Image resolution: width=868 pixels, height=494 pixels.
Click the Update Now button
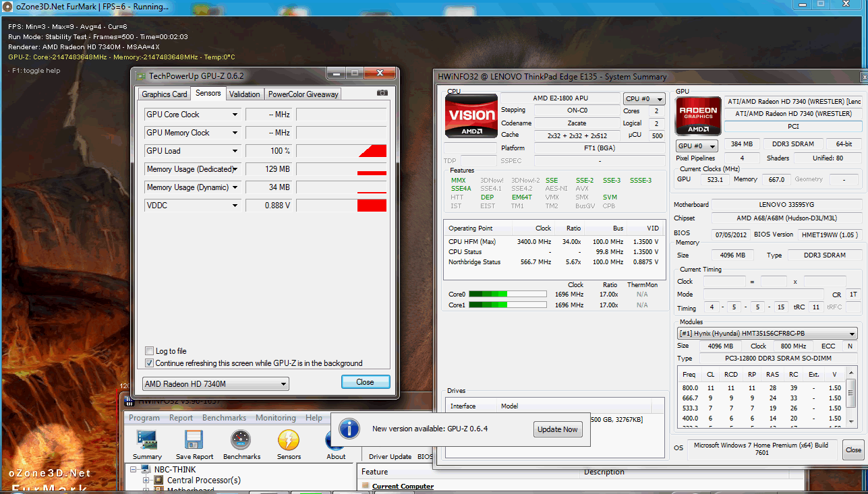558,429
